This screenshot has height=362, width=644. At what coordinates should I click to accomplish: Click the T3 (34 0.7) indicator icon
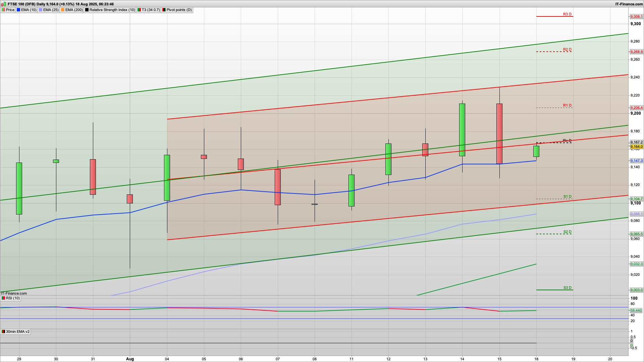pyautogui.click(x=139, y=10)
